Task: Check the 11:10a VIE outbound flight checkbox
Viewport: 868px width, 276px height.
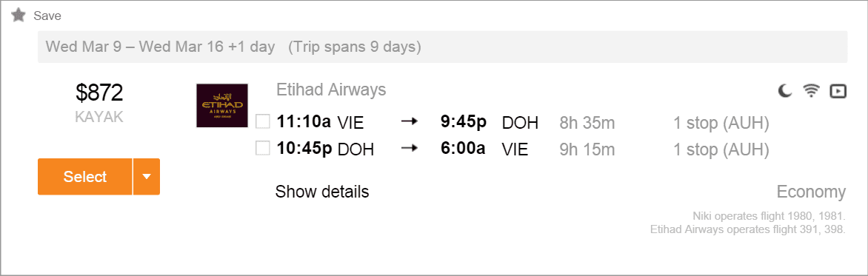Action: coord(263,121)
